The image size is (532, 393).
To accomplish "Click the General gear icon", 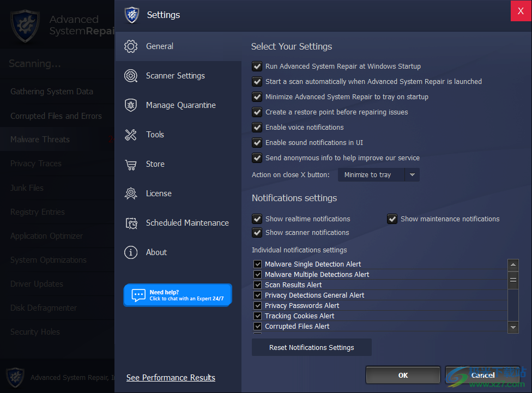I will click(131, 46).
